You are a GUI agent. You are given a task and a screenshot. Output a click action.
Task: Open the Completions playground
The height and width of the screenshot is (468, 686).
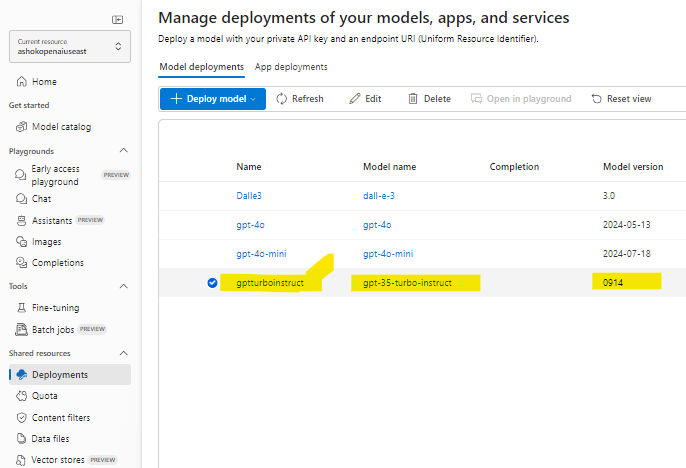(x=49, y=262)
